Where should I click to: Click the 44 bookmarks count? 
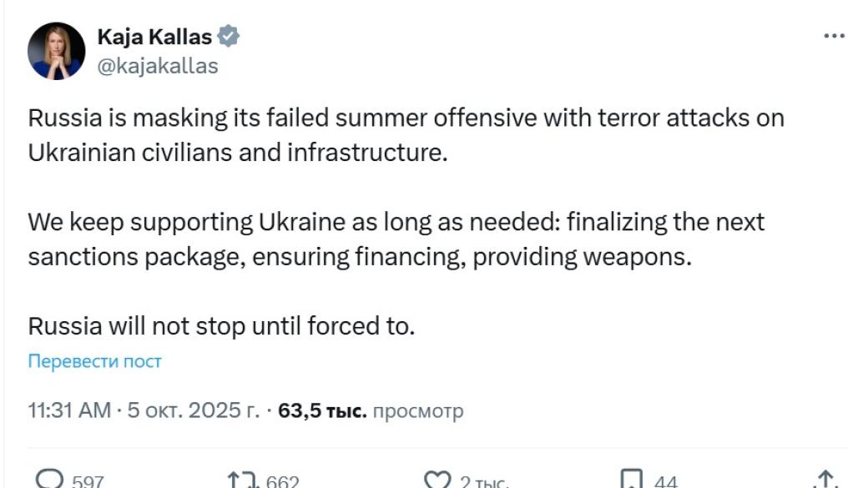(666, 481)
